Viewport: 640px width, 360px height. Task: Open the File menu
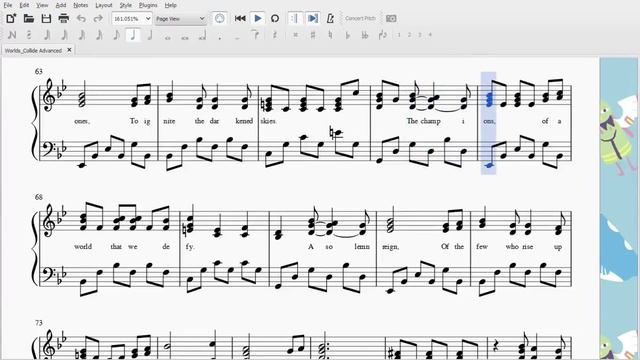coord(8,5)
